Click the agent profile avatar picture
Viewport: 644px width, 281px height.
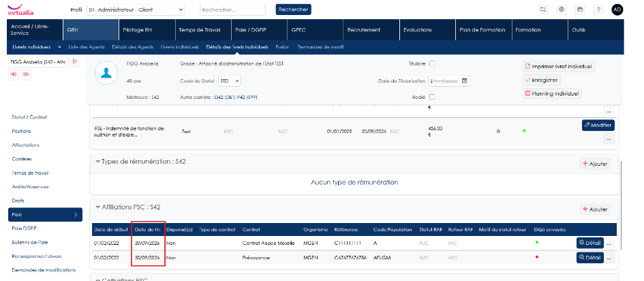(x=106, y=73)
